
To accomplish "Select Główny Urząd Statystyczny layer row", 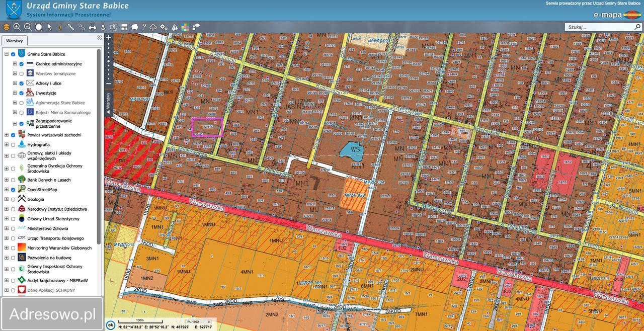I will (x=53, y=219).
